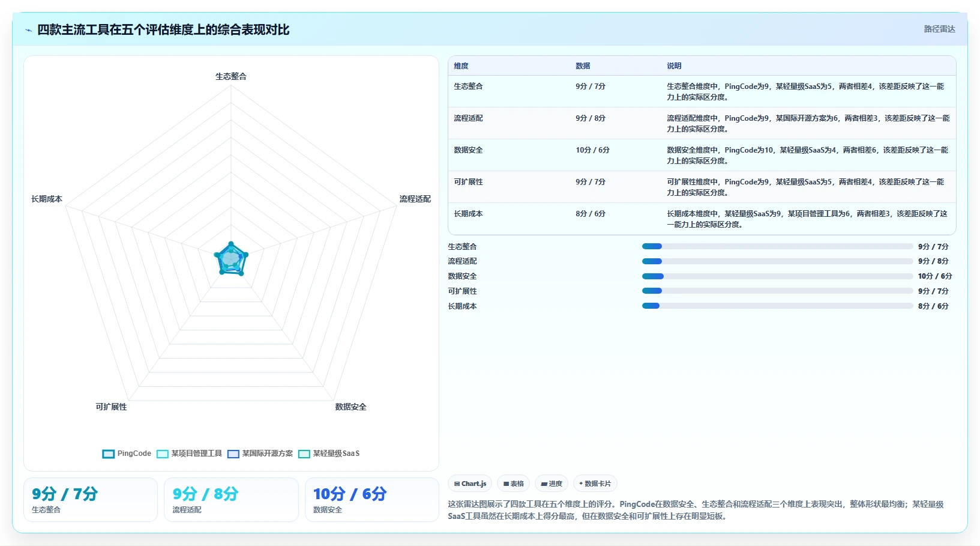The width and height of the screenshot is (980, 546).
Task: Open the 9分 / 7分 生态整合 data card
Action: coord(91,500)
